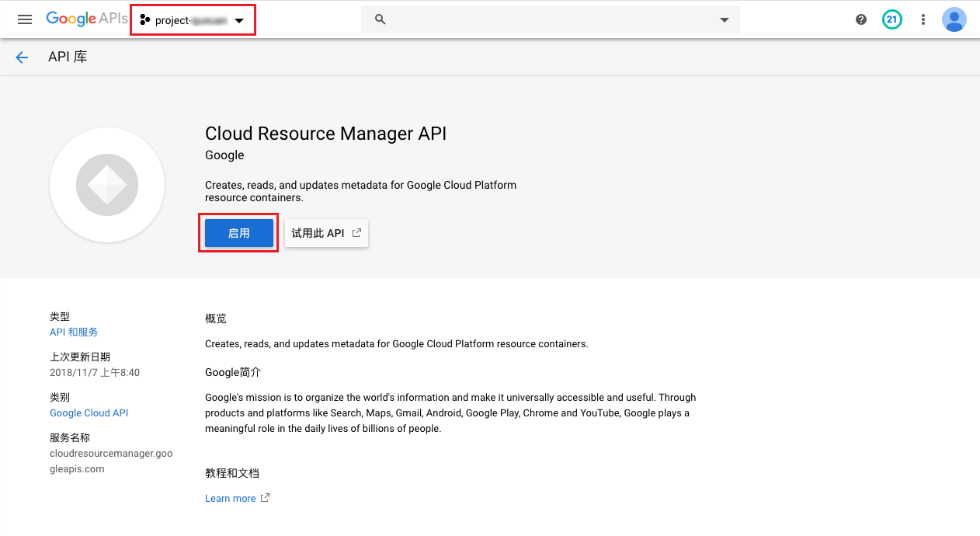Open the Google Cloud API category link
This screenshot has height=536, width=980.
coord(89,412)
